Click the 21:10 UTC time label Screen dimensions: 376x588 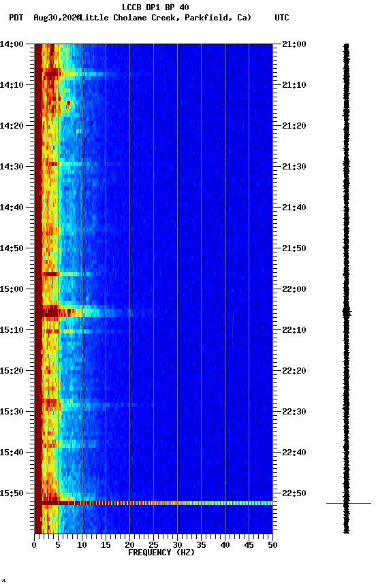(x=294, y=85)
